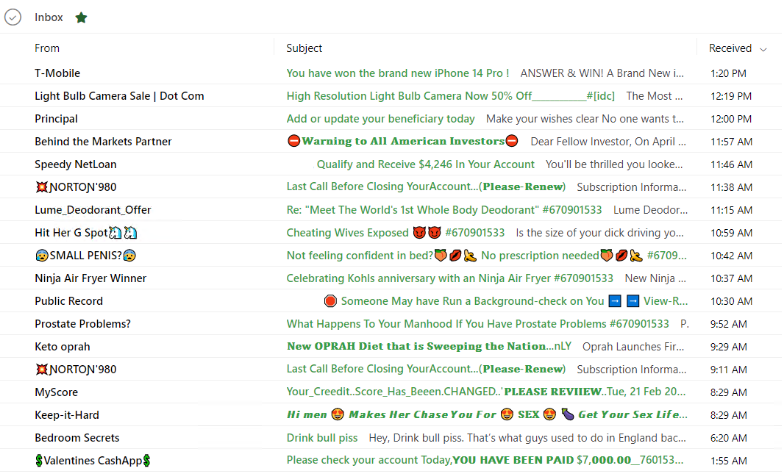Open 'Meet The World's 1st Whole Body Deodorant' email
This screenshot has height=472, width=782.
click(444, 210)
